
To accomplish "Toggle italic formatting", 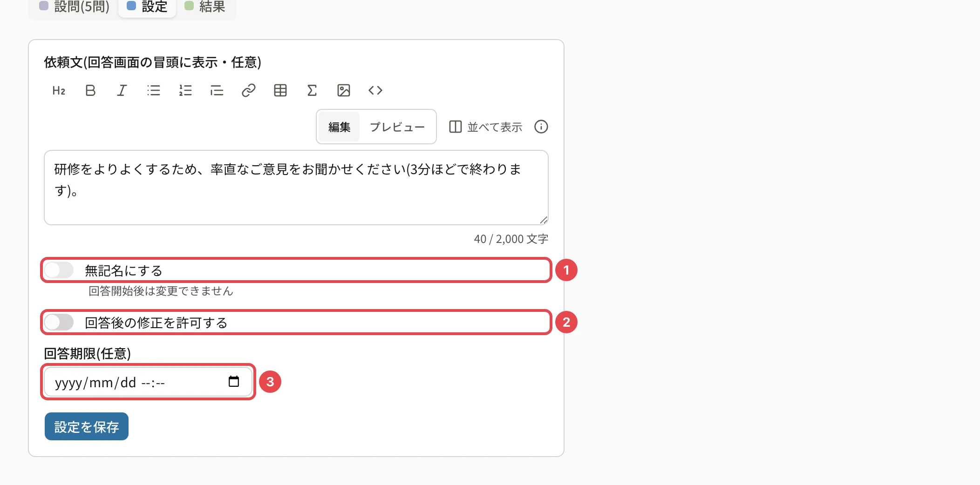I will (x=122, y=90).
